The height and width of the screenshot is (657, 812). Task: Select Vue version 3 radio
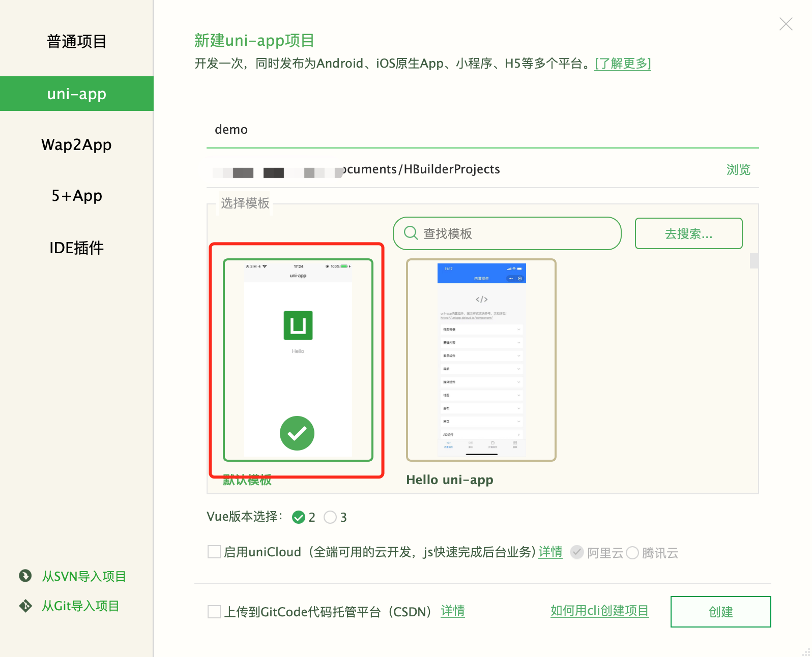(330, 517)
